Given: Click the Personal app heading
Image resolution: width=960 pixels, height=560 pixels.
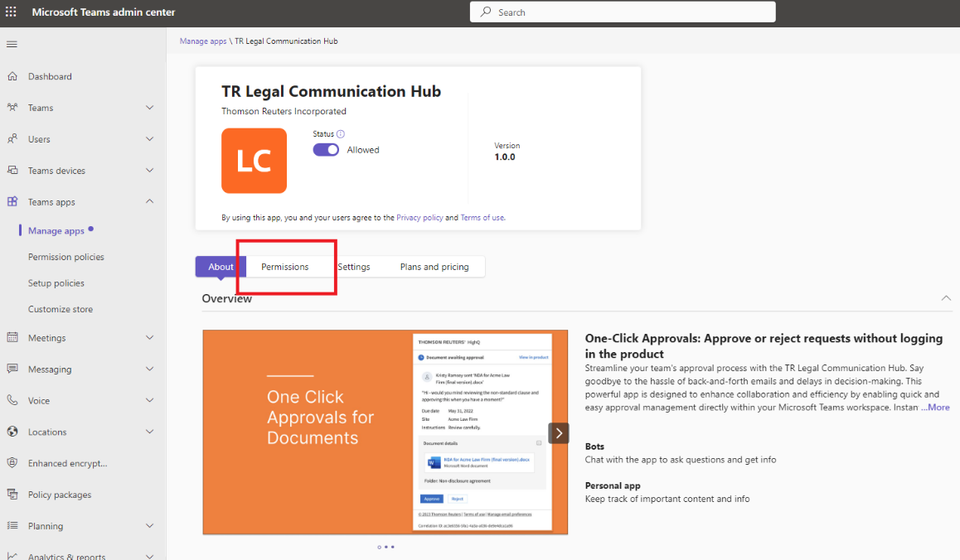Looking at the screenshot, I should tap(613, 485).
